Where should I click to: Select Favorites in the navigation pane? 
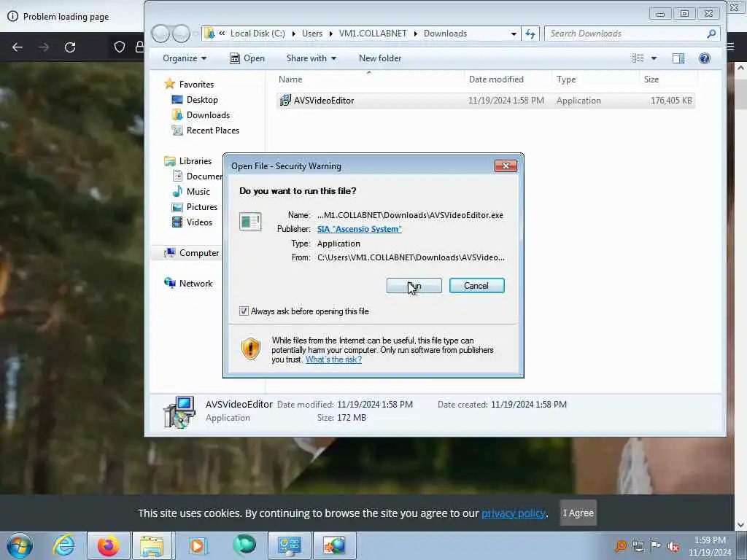tap(196, 85)
